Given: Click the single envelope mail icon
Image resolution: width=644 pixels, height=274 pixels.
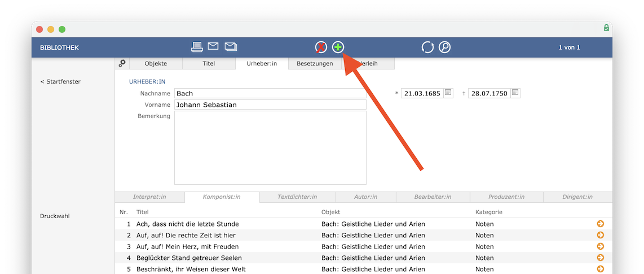Looking at the screenshot, I should 213,46.
